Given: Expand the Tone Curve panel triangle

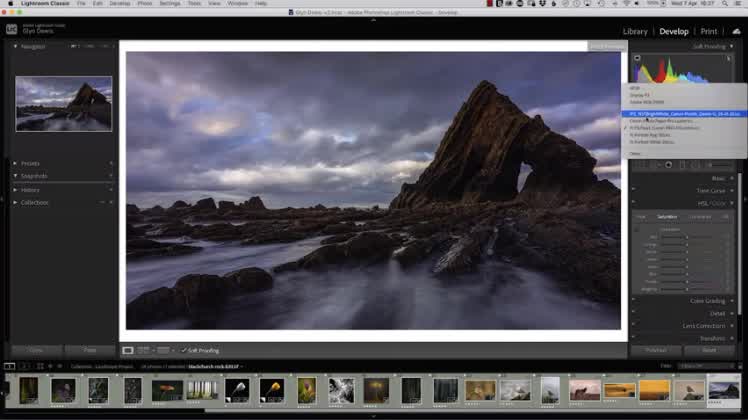Looking at the screenshot, I should click(x=732, y=190).
